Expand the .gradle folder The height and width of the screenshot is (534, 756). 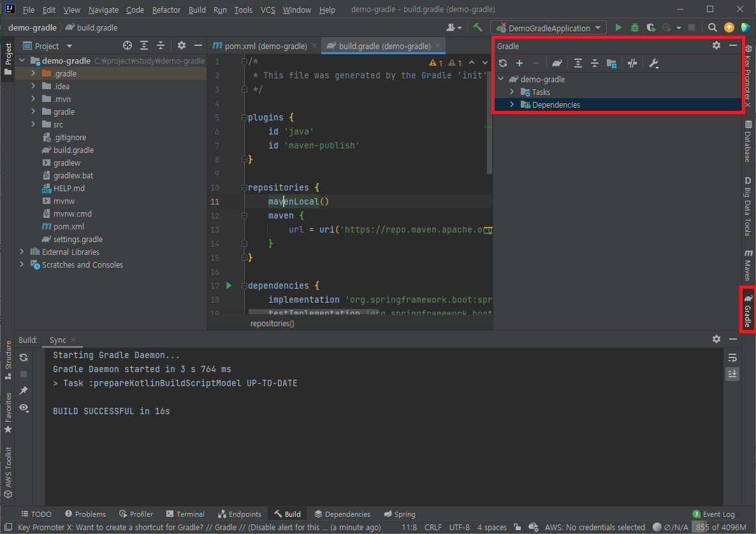[33, 73]
